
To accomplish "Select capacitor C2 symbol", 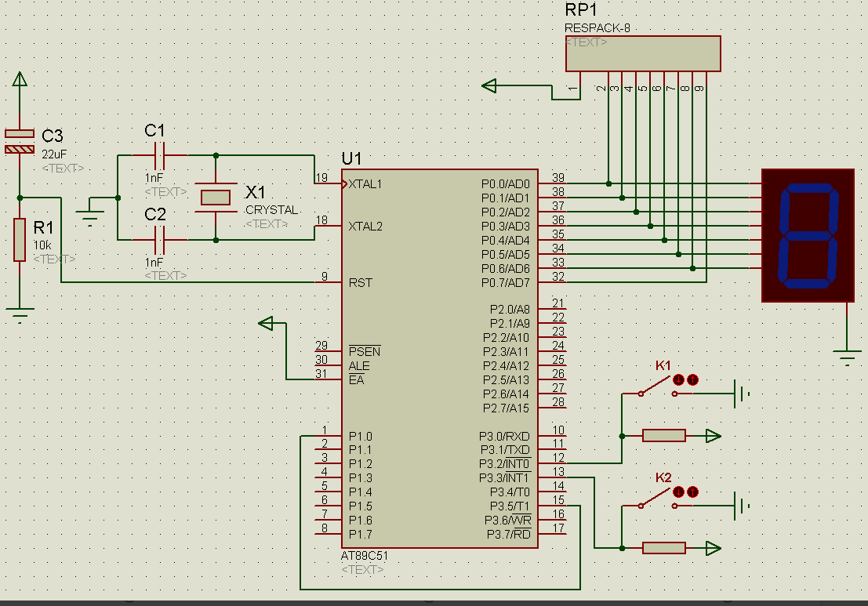I will (159, 240).
